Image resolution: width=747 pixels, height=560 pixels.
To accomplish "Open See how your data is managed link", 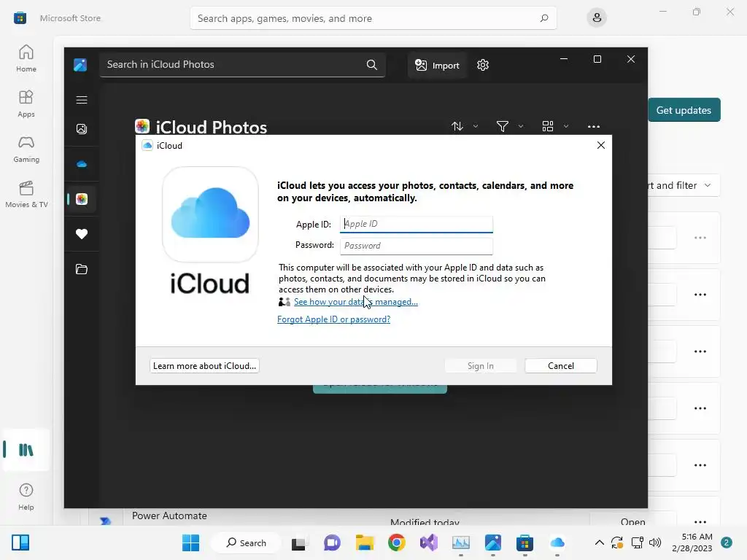I will click(x=356, y=302).
